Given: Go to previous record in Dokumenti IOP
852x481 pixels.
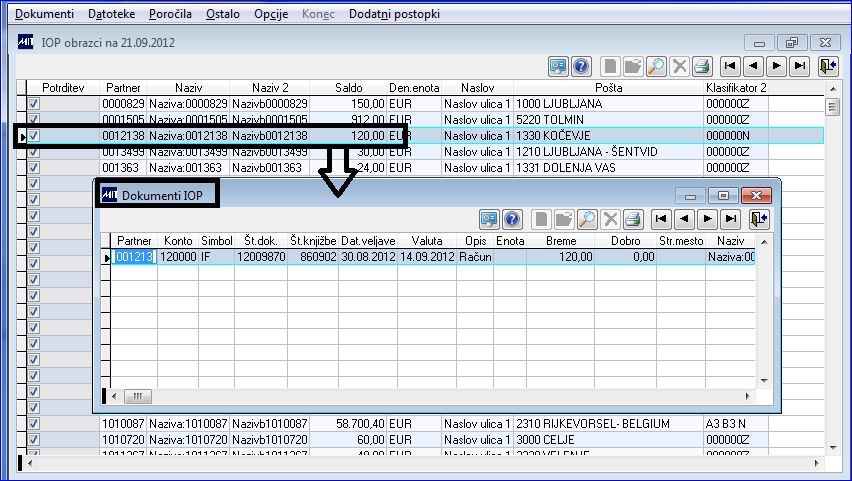Looking at the screenshot, I should point(685,219).
